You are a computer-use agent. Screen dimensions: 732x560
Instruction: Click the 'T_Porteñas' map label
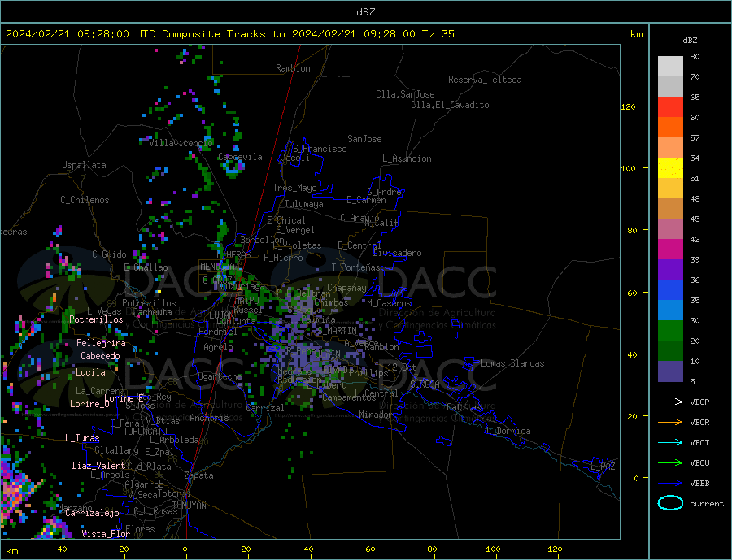356,267
